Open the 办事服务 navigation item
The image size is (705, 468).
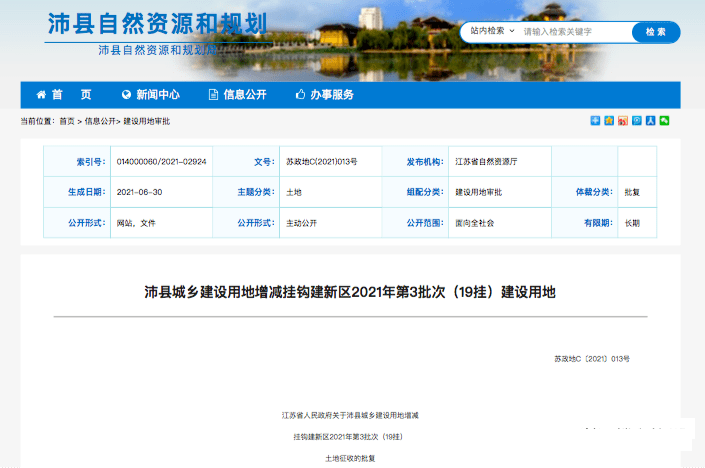325,94
